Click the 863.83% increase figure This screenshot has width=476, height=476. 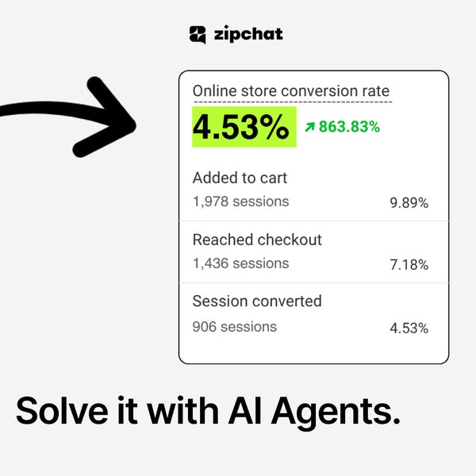pos(349,126)
